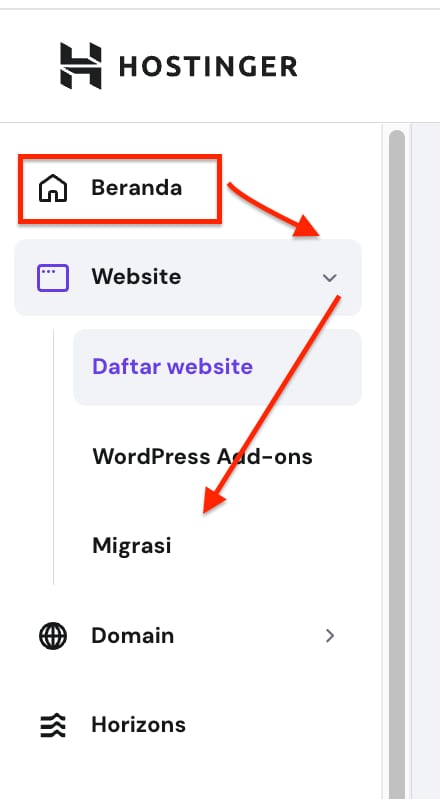Click the purple Website window icon

53,278
